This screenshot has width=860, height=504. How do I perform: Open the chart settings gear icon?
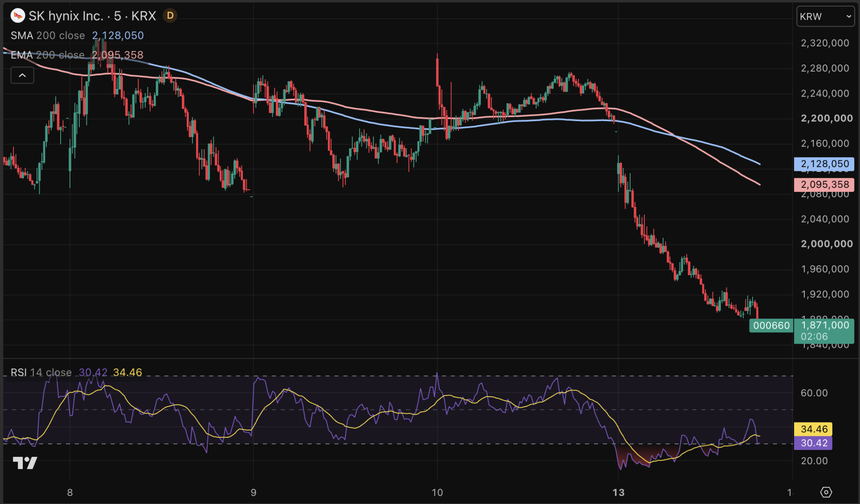pyautogui.click(x=826, y=492)
